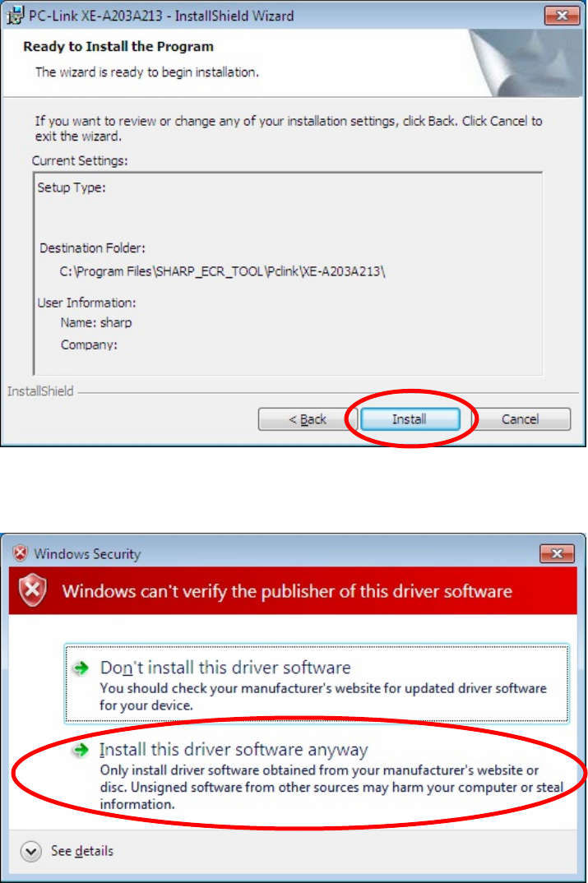Click green arrow beside Don't install option

pyautogui.click(x=81, y=668)
